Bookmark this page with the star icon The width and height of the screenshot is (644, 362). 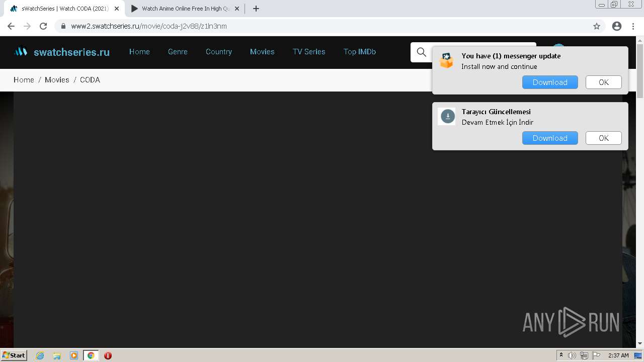pyautogui.click(x=597, y=26)
